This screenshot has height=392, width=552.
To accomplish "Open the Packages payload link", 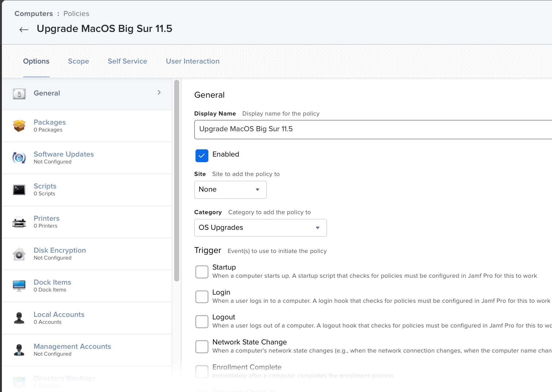I will coord(50,122).
